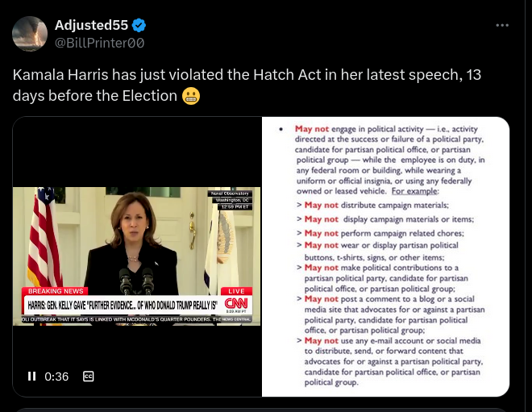The height and width of the screenshot is (412, 532).
Task: Open the Adjusted55 display name link
Action: point(91,25)
